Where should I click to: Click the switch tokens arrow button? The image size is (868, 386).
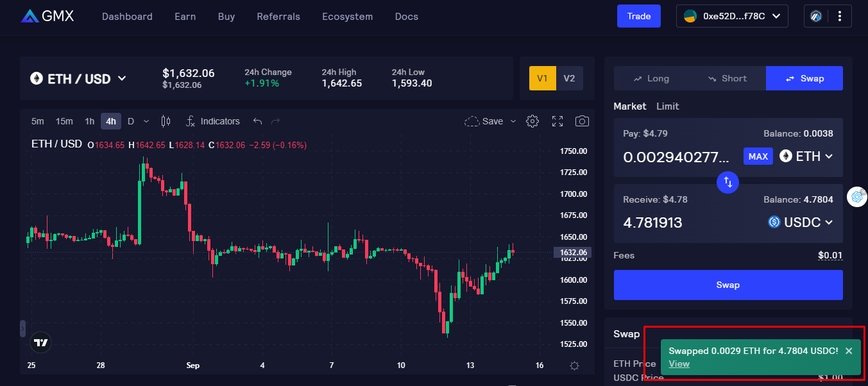click(728, 182)
